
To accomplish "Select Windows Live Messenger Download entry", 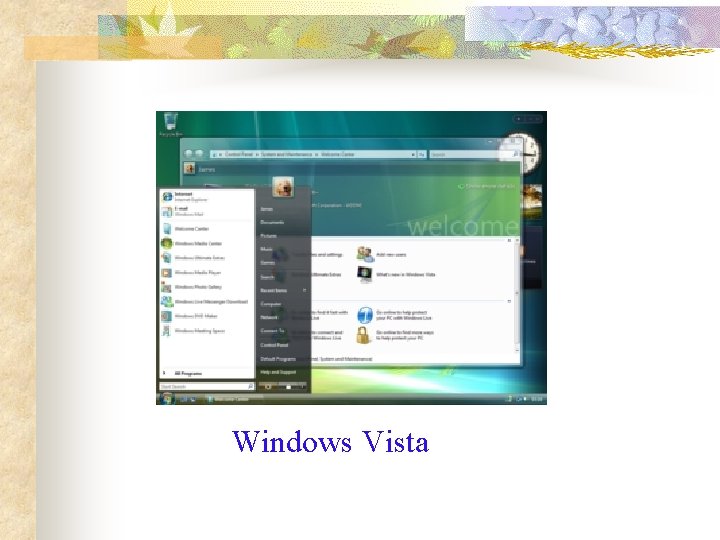I will pos(205,302).
